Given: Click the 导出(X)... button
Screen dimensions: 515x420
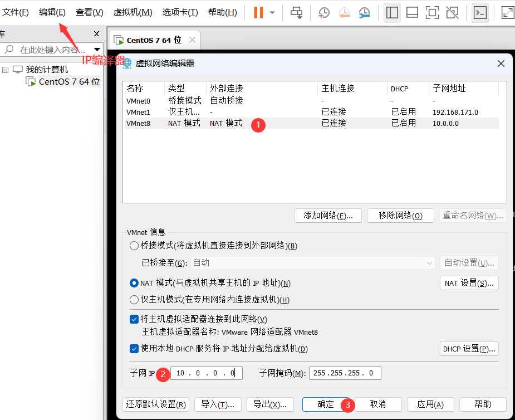Looking at the screenshot, I should (270, 404).
